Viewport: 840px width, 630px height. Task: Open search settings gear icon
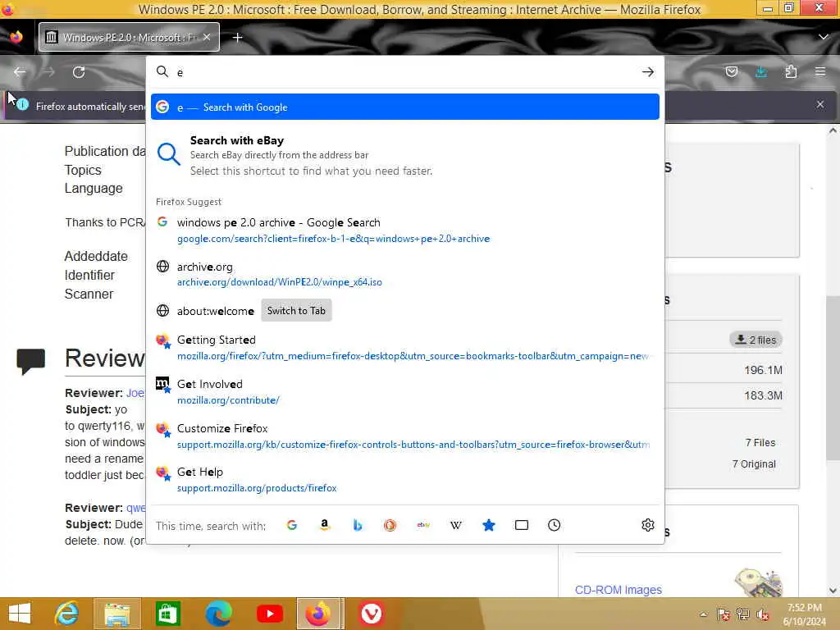point(648,525)
